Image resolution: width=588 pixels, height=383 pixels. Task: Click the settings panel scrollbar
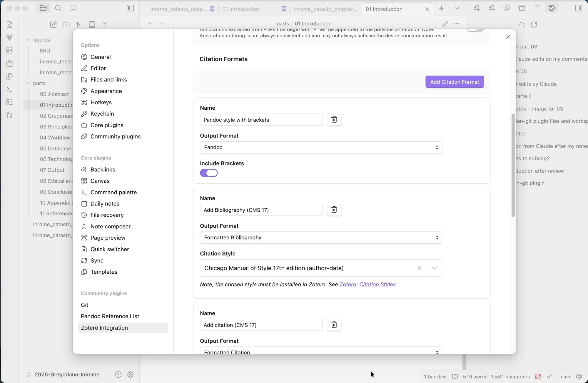click(x=513, y=165)
